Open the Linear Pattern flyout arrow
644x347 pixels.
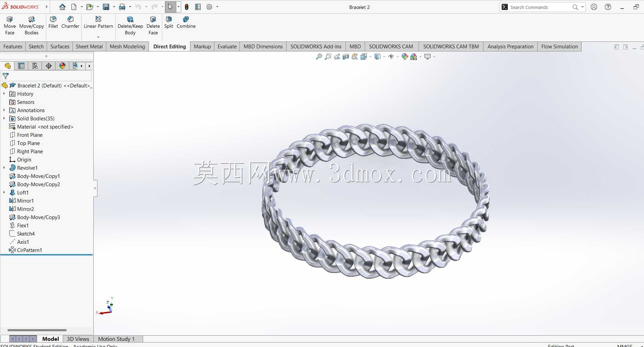point(98,37)
